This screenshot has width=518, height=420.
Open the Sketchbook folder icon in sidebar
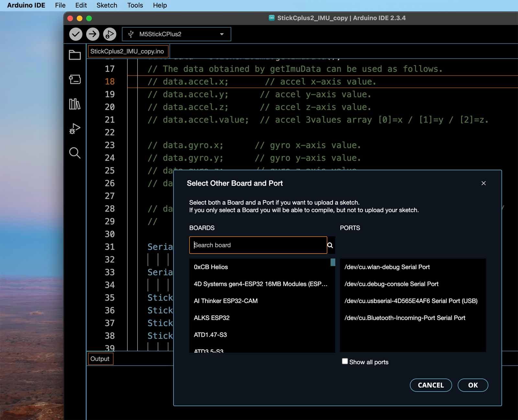click(x=75, y=55)
